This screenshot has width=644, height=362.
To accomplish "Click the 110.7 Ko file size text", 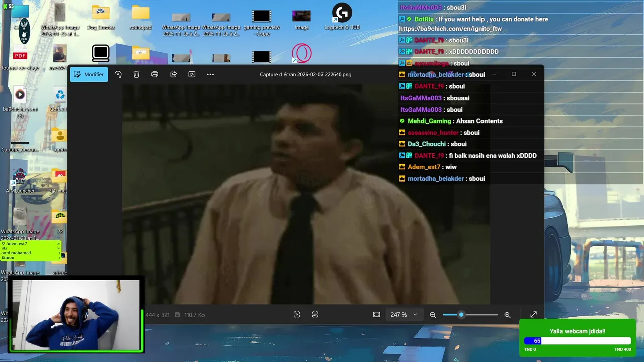I will click(194, 315).
